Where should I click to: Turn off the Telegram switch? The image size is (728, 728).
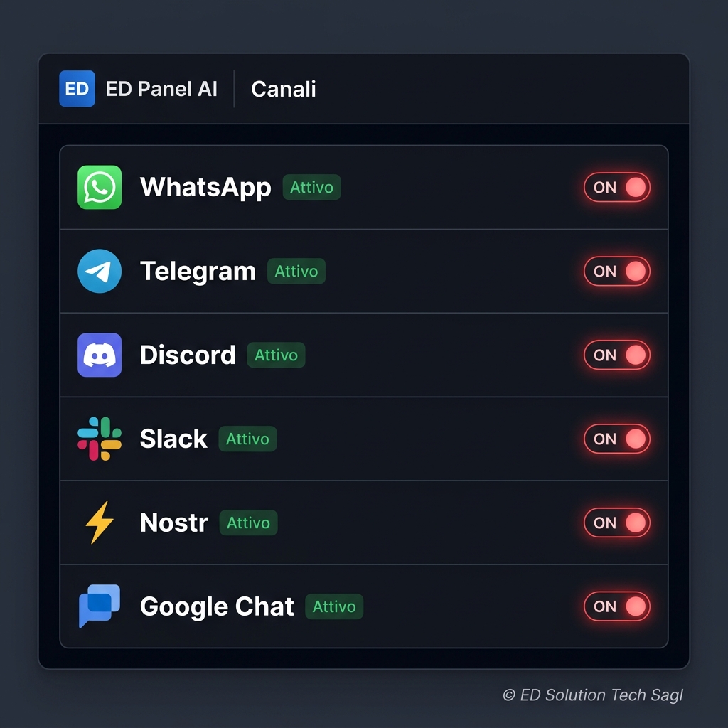[617, 271]
